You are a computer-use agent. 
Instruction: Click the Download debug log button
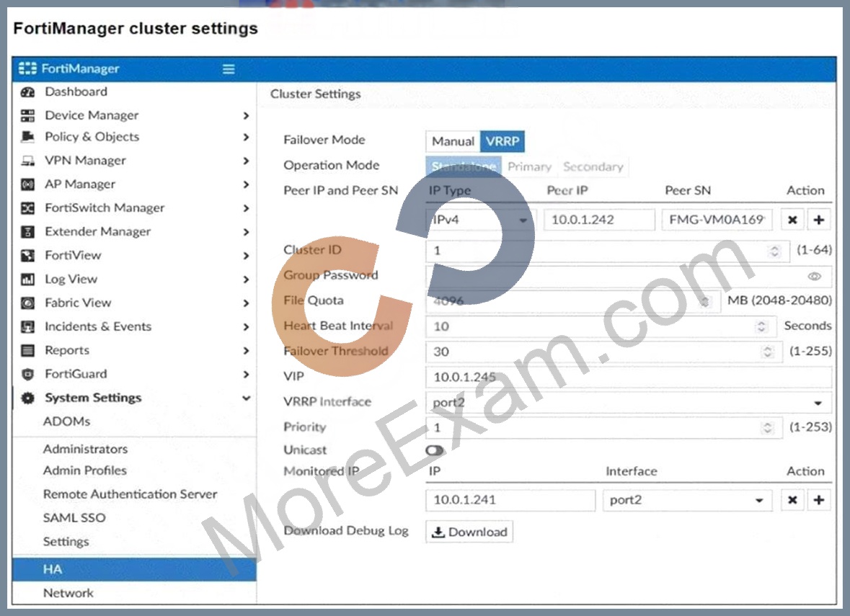469,532
